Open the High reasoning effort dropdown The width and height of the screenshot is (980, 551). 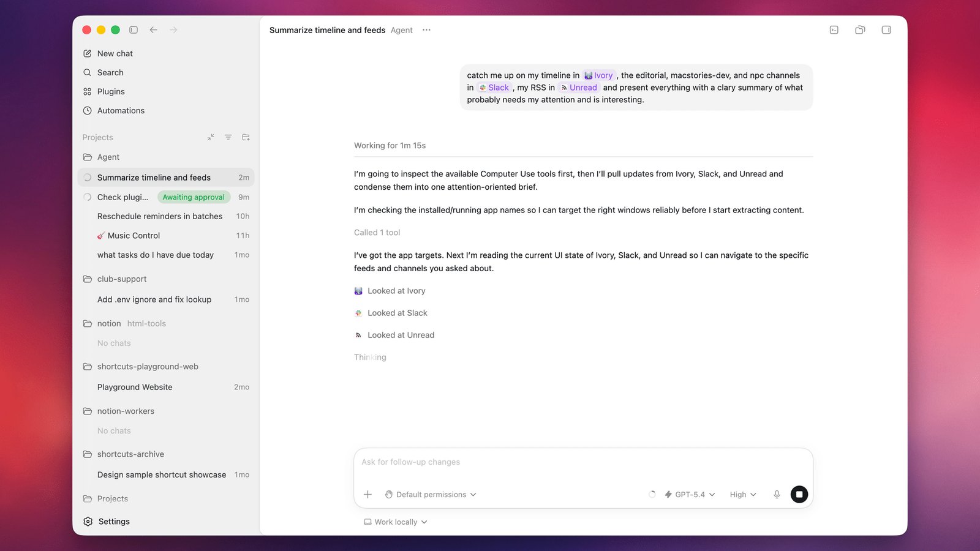[x=743, y=495]
